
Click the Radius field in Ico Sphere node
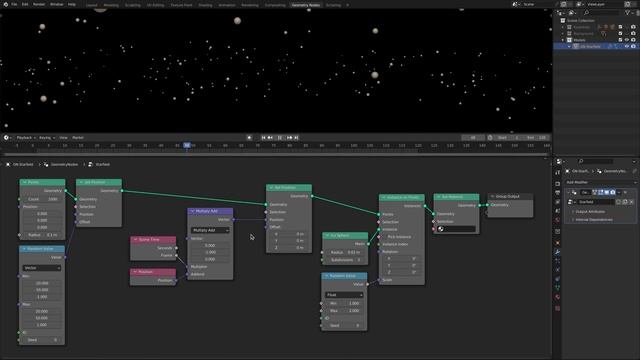click(x=344, y=252)
